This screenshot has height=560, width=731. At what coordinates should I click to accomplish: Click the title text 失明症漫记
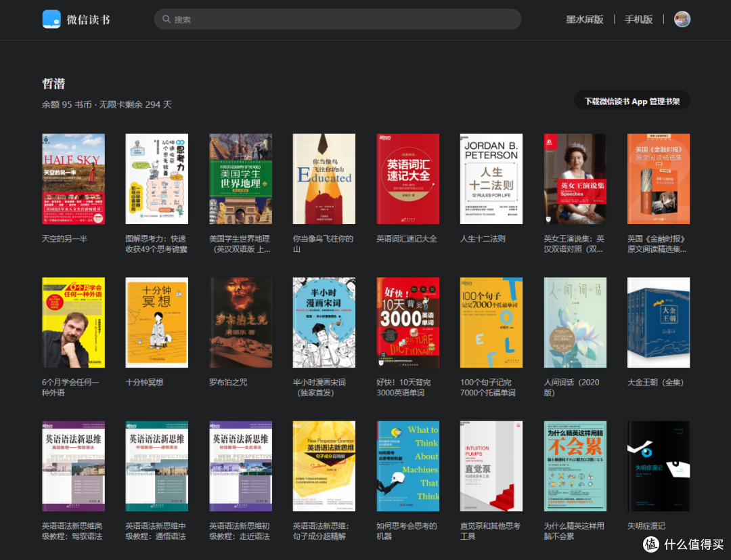click(646, 526)
